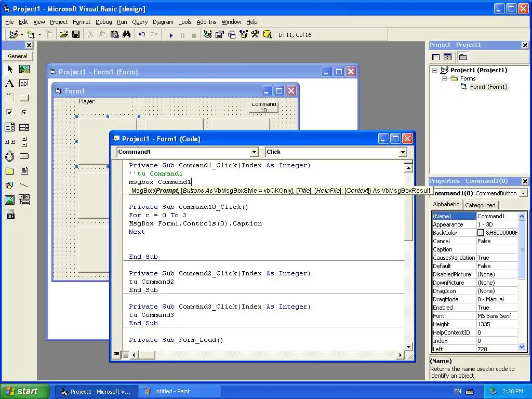This screenshot has height=399, width=532.
Task: Select the VScrollBar control tool
Action: [x=24, y=141]
